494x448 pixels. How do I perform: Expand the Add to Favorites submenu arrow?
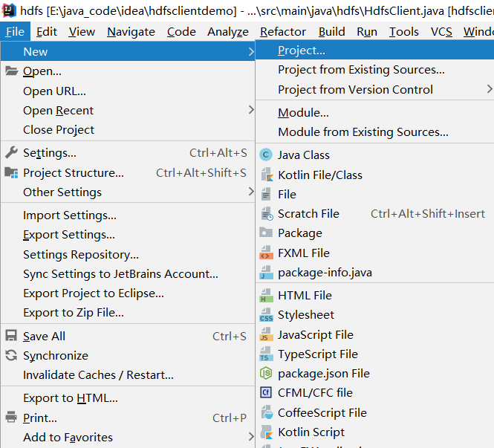pyautogui.click(x=251, y=437)
